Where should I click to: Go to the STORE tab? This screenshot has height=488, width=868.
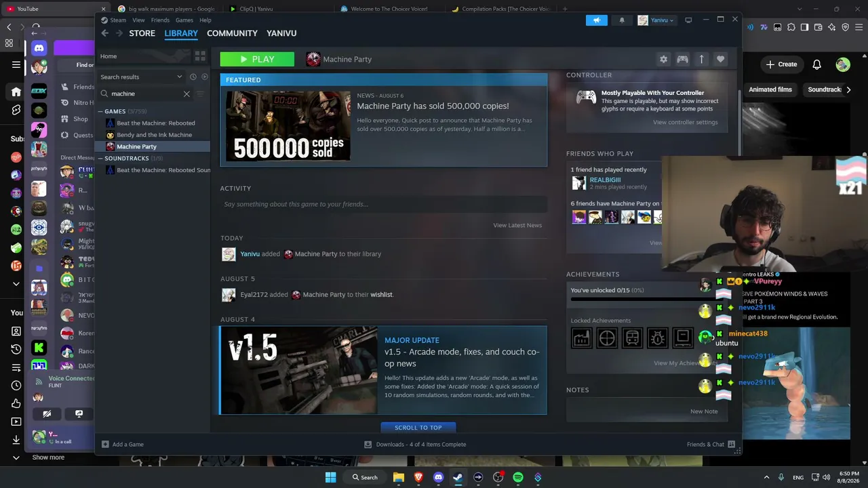(142, 33)
